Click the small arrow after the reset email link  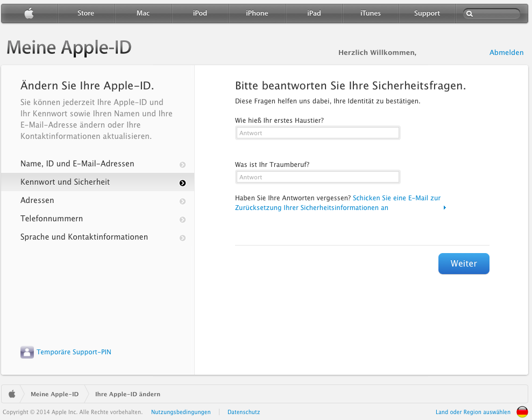(x=445, y=207)
